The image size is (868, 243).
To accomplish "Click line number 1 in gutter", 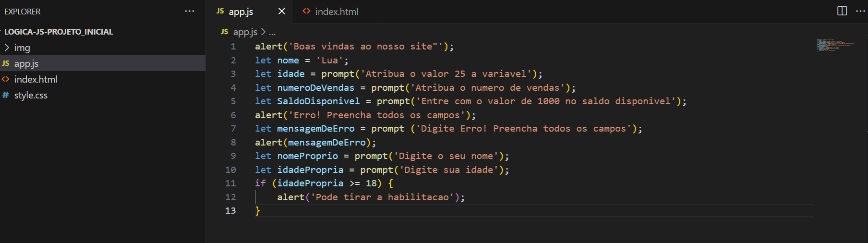I will pos(233,47).
